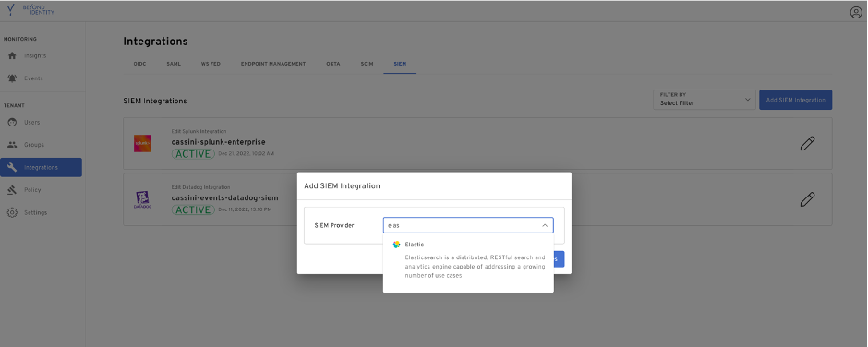
Task: Go to Insights home icon
Action: (12, 56)
